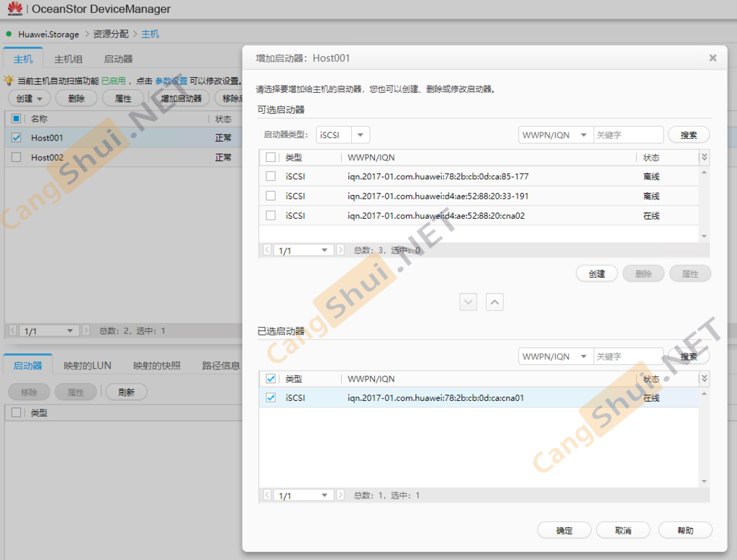Click 创建 button in the dialog
This screenshot has height=560, width=737.
point(597,274)
